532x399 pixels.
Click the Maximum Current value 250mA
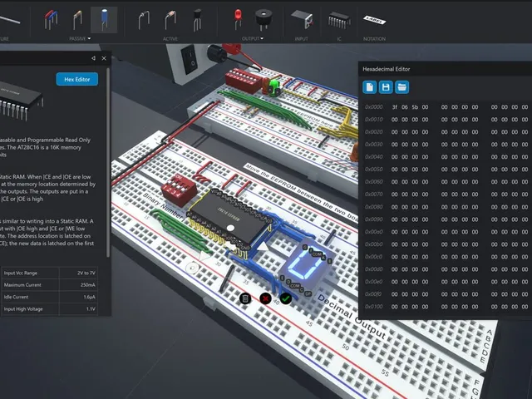[88, 285]
